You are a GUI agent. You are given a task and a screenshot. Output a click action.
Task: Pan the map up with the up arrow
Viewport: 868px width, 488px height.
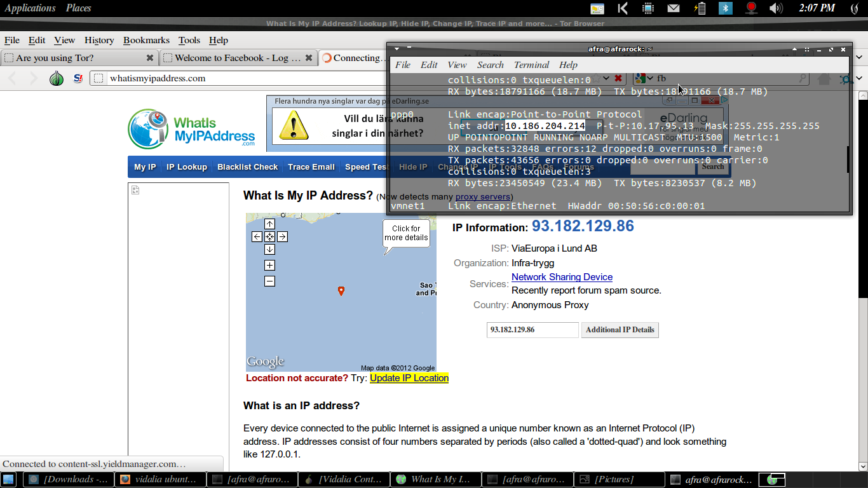click(x=269, y=224)
